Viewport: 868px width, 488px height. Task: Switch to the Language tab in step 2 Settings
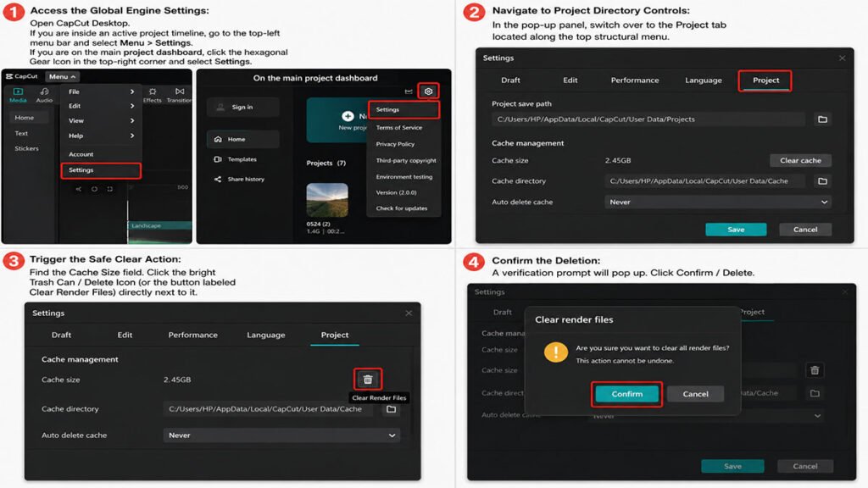point(704,80)
